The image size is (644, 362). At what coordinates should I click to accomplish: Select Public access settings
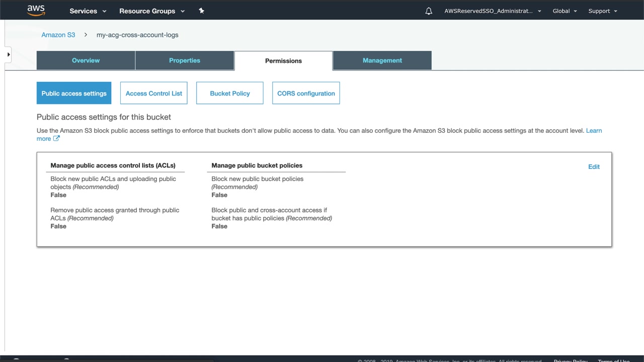74,93
